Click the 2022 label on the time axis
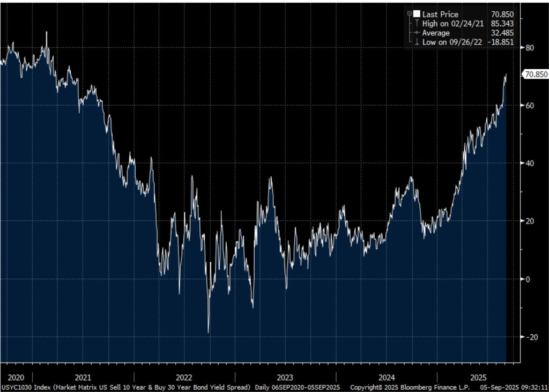549x392 pixels. pos(184,376)
